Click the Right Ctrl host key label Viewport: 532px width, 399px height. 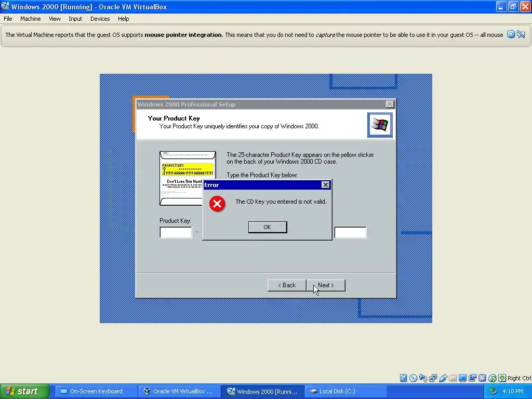pos(520,378)
